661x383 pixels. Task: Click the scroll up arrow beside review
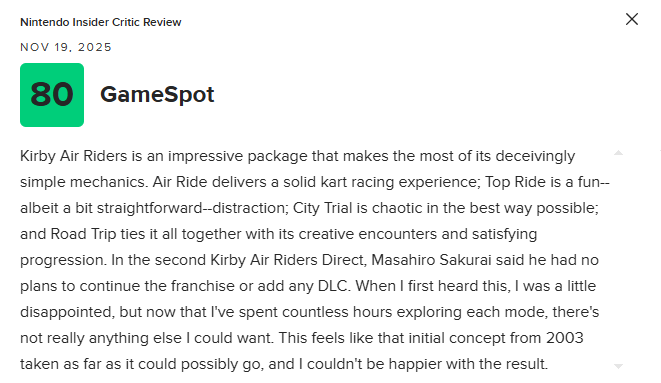point(618,153)
